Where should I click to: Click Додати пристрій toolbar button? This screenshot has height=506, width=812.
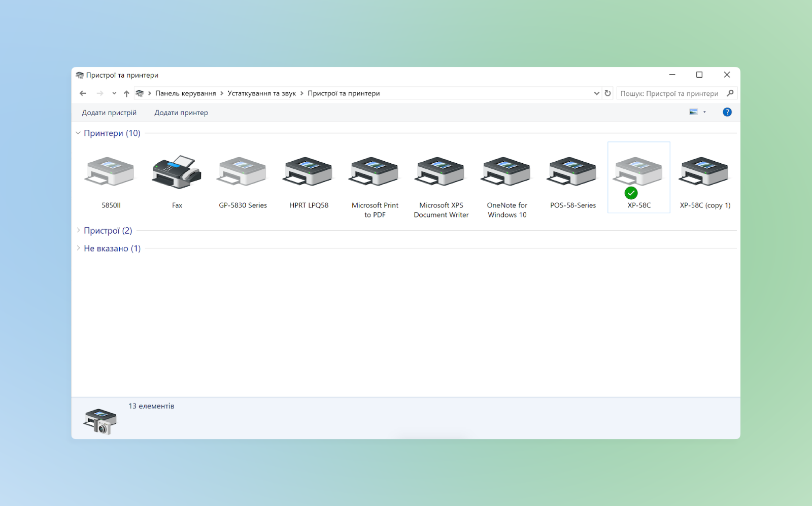coord(109,113)
